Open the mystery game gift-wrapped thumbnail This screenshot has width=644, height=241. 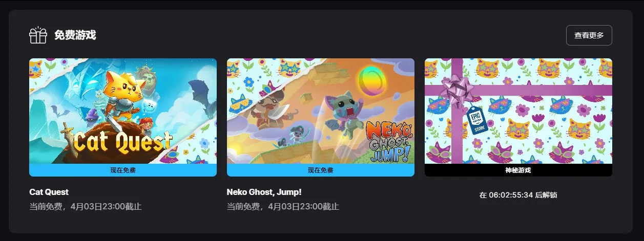click(x=518, y=111)
